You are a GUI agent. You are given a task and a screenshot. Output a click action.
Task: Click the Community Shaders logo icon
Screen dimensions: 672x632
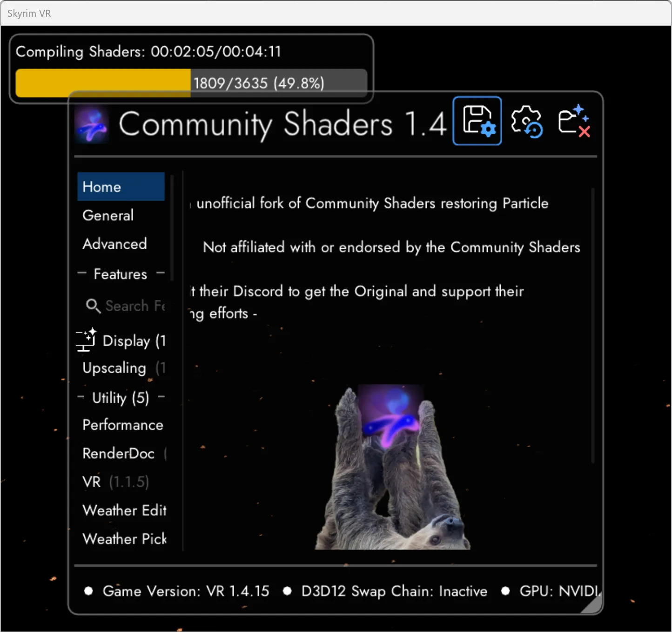coord(92,125)
